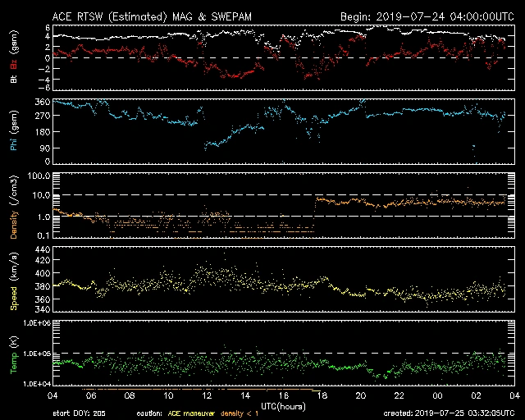
Task: Click the '02' hour tick label
Action: click(476, 396)
